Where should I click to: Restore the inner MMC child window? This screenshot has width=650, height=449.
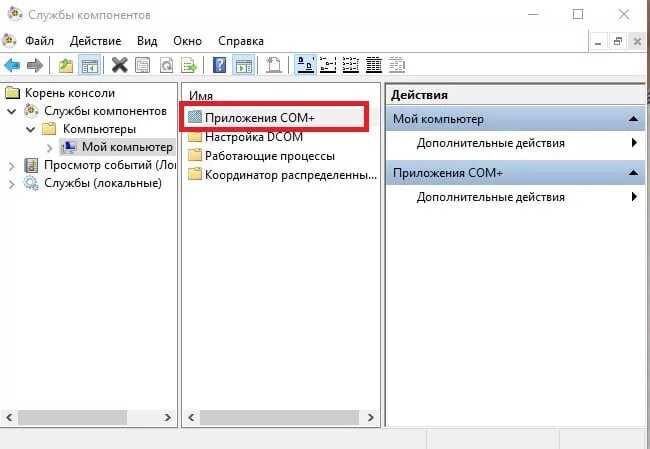pyautogui.click(x=618, y=42)
